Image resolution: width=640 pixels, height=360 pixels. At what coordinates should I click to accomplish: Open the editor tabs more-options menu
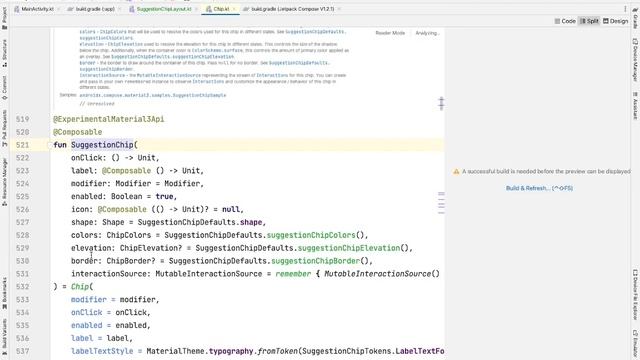[625, 9]
